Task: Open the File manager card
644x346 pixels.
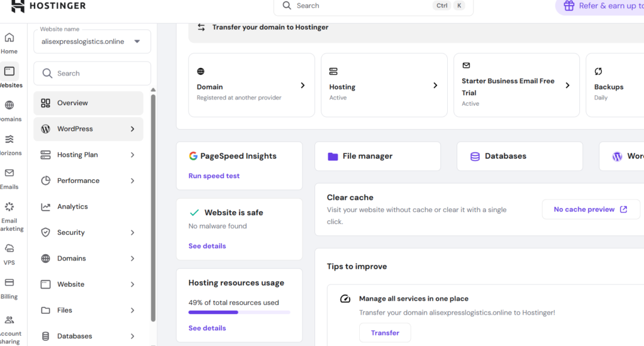Action: coord(377,156)
